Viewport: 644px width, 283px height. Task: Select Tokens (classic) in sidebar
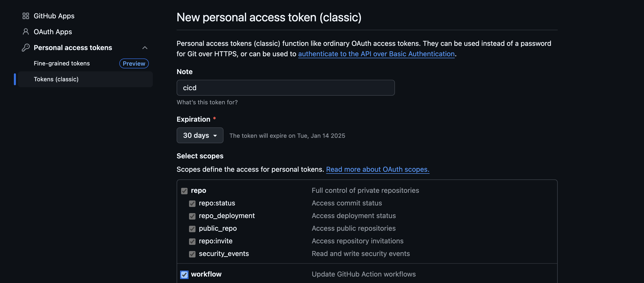pos(56,79)
